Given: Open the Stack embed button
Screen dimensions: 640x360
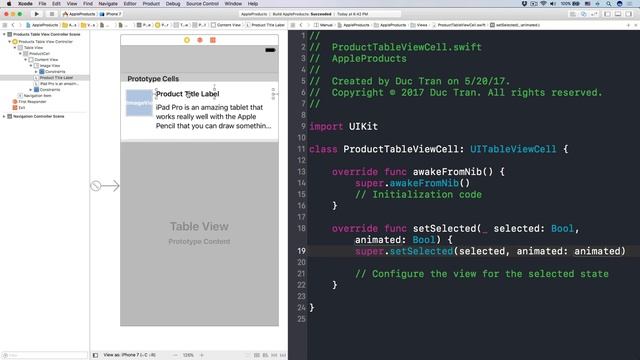Looking at the screenshot, I should [256, 355].
